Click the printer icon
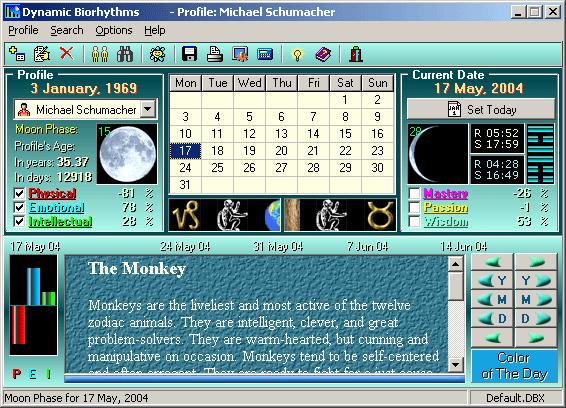Viewport: 566px width, 408px height. tap(215, 54)
